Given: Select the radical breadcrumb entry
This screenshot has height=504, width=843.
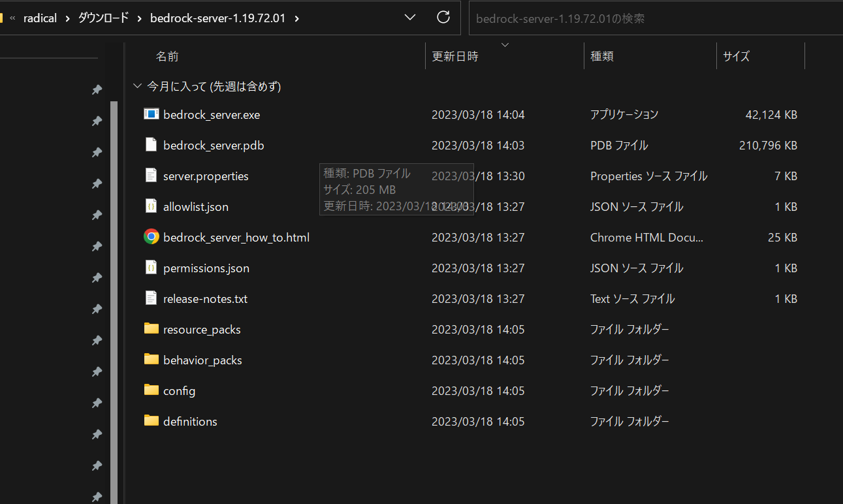Looking at the screenshot, I should tap(40, 18).
